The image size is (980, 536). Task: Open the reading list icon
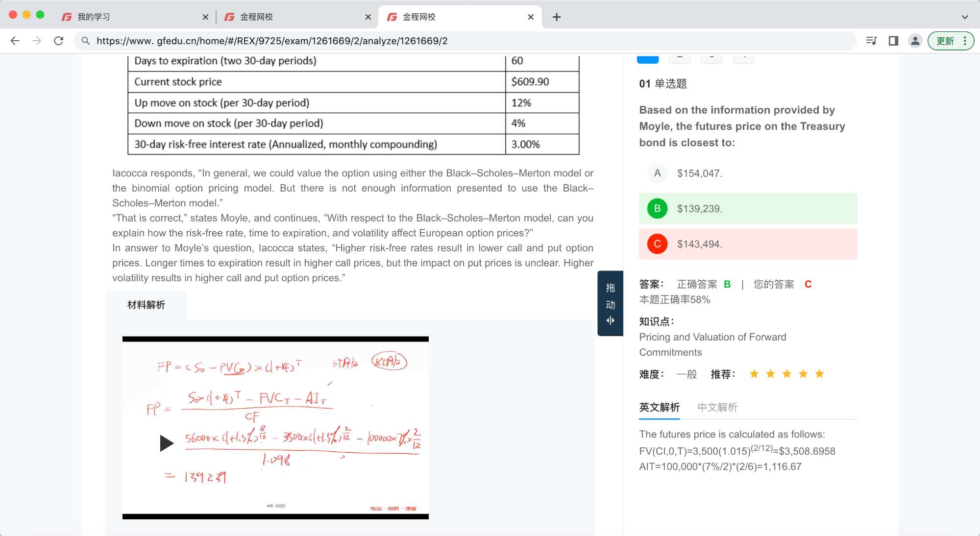(871, 41)
